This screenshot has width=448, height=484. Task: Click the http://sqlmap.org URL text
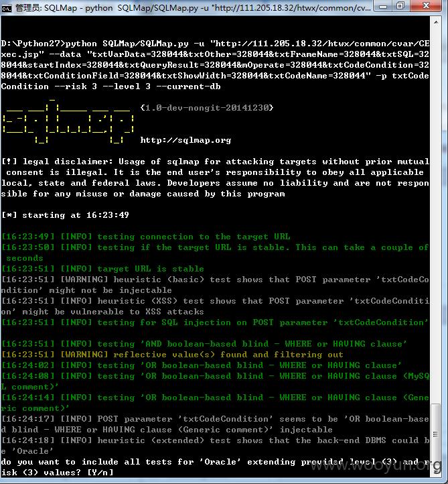coord(185,140)
